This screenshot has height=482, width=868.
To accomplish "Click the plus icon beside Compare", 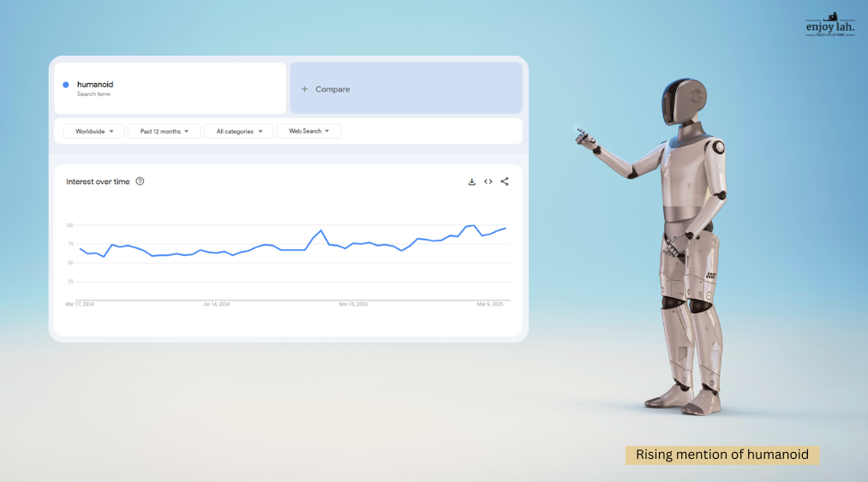I will click(304, 89).
